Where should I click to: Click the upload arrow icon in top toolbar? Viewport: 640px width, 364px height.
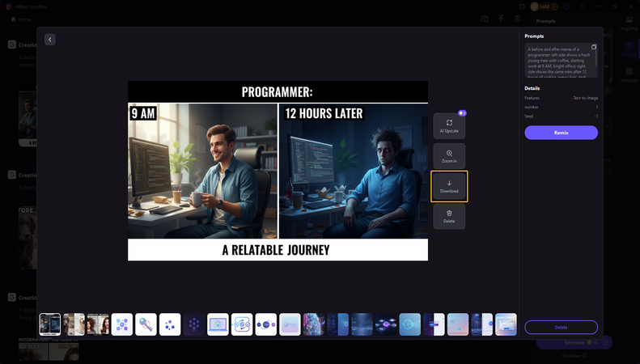(x=501, y=19)
